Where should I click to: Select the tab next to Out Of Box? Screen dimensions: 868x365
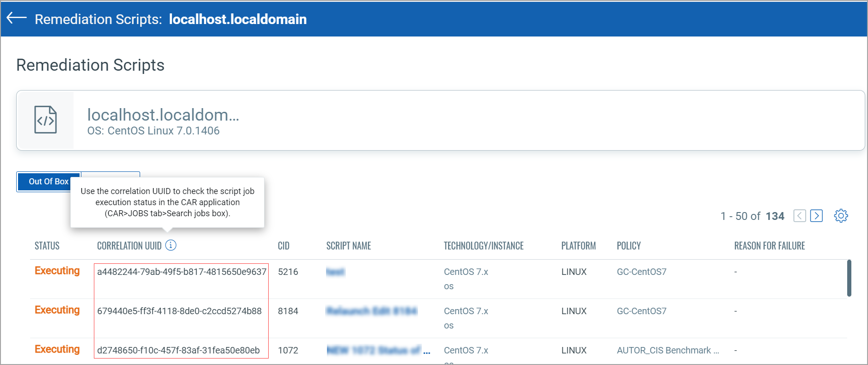111,175
